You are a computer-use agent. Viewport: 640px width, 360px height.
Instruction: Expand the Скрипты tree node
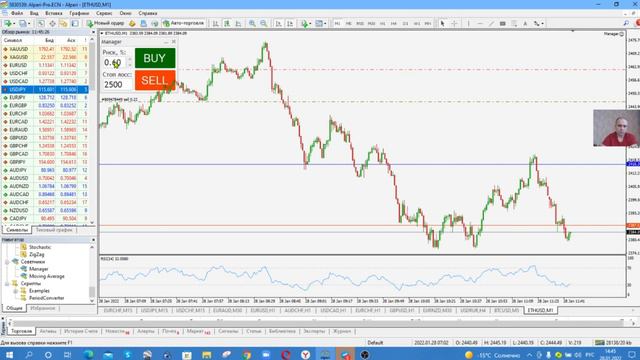pyautogui.click(x=7, y=283)
